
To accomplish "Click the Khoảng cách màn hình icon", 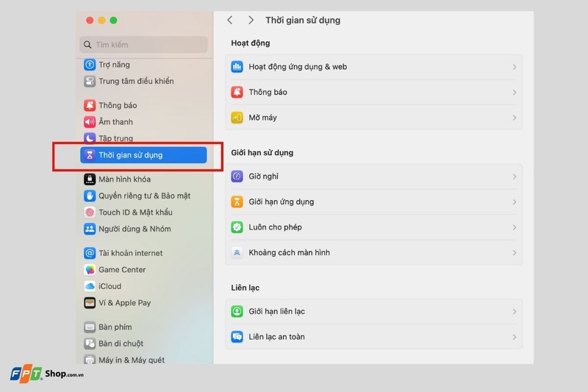I will [x=237, y=253].
